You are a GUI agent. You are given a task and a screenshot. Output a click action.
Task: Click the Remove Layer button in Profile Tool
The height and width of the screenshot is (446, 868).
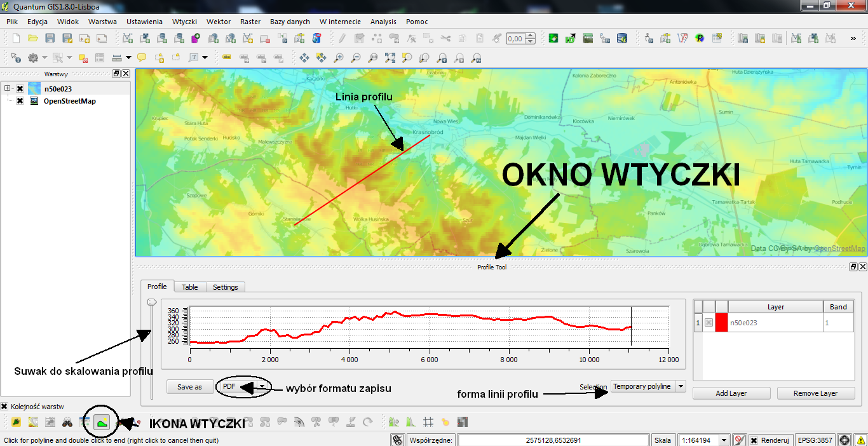click(815, 393)
